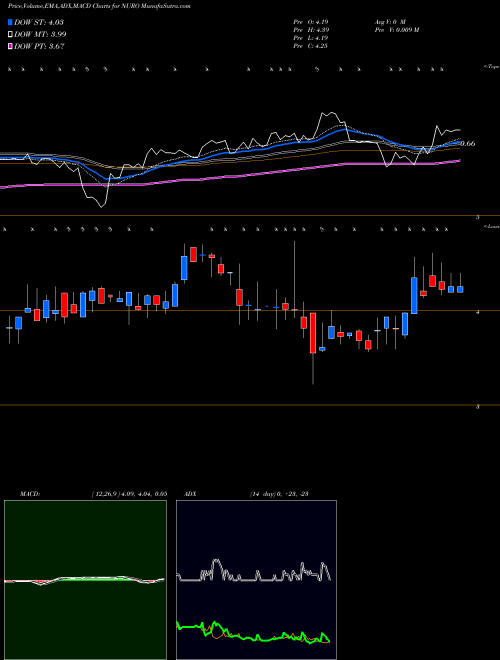
Task: Click the 'Pre L: 4.19' low value
Action: 312,37
